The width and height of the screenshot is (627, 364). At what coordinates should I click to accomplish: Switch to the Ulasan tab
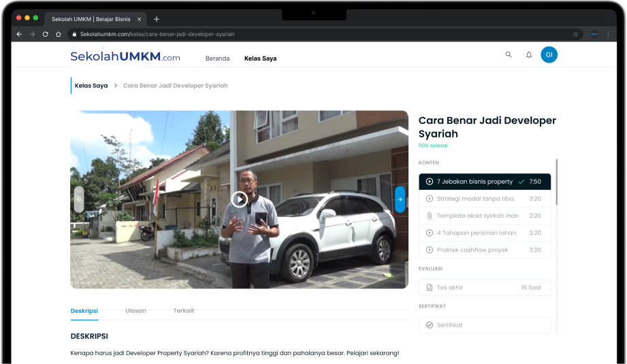point(135,311)
